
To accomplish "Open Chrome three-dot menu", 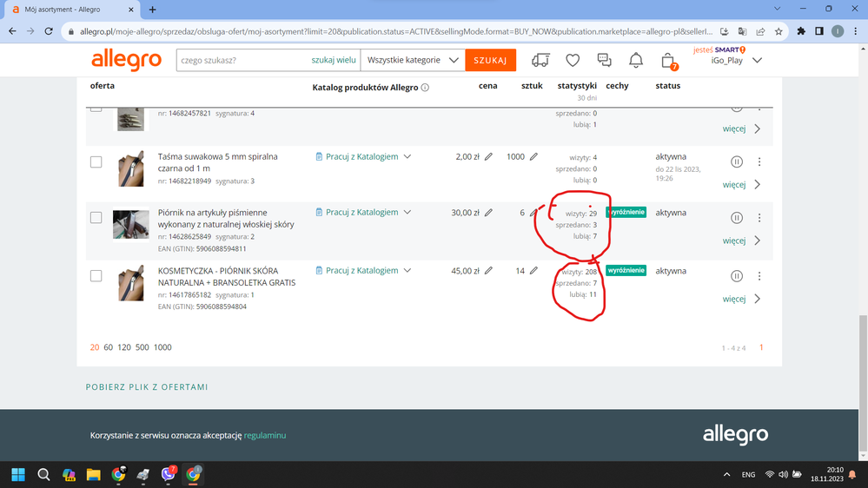I will coord(855,31).
